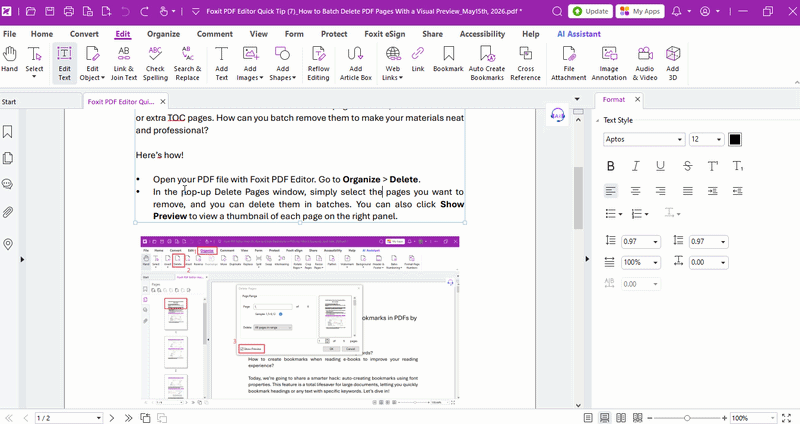Jump to the last page arrow
This screenshot has height=424, width=800.
coord(128,418)
